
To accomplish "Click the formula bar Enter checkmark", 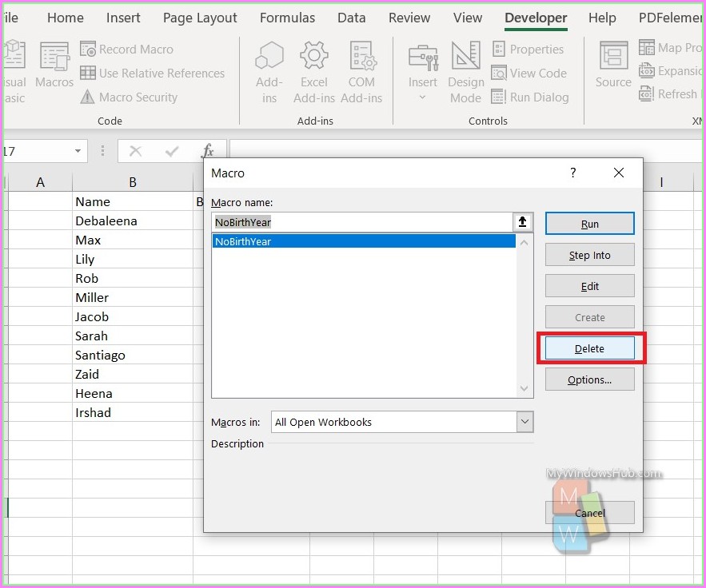I will point(172,151).
